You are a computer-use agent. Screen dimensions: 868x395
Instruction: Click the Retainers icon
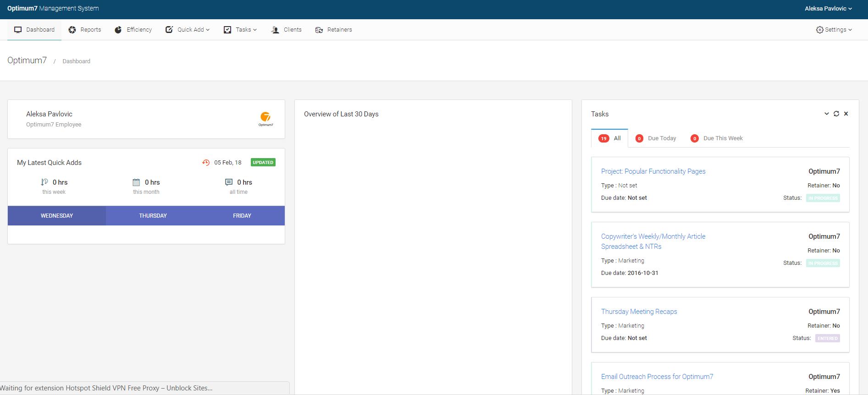point(319,30)
